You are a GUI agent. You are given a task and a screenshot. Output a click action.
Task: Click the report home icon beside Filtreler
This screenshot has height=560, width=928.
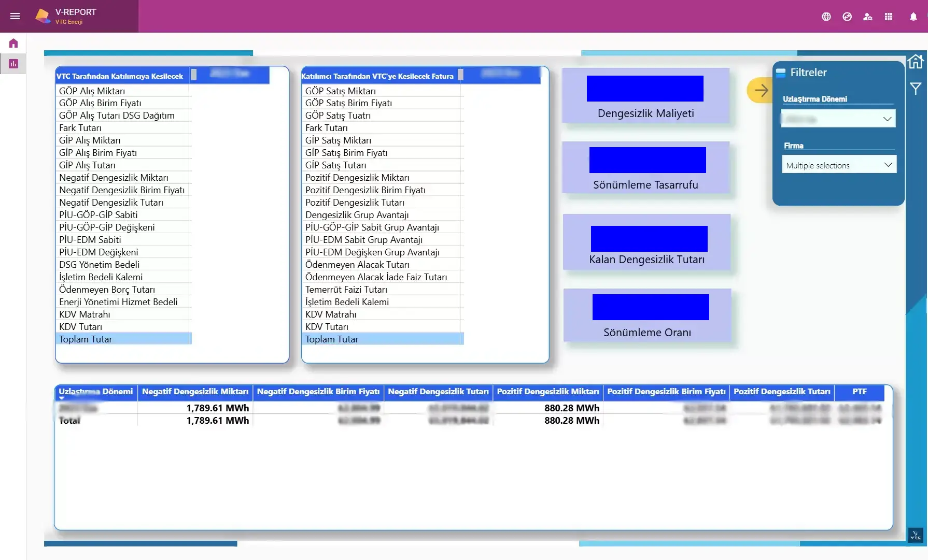916,62
